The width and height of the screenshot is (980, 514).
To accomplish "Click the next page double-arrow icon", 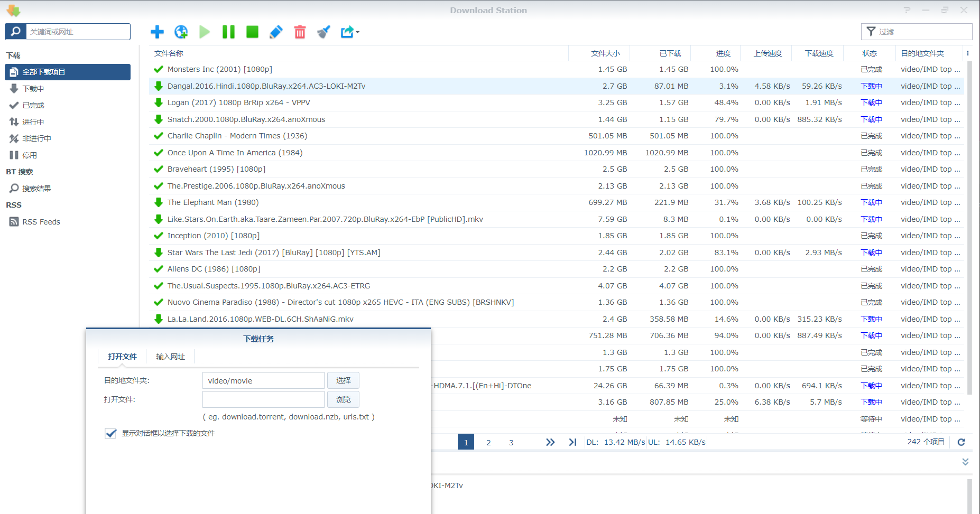I will [550, 442].
